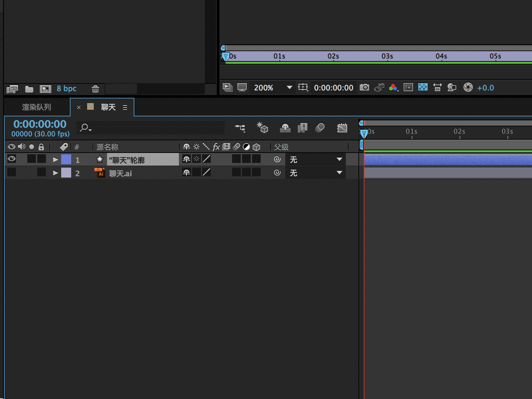This screenshot has width=532, height=399.
Task: Delete selected project items with trash icon
Action: pyautogui.click(x=95, y=89)
